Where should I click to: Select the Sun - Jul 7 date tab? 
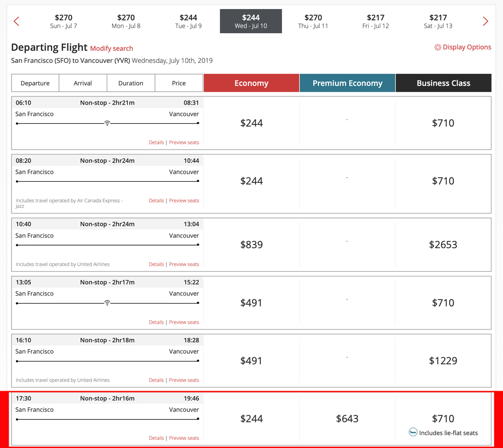[64, 21]
